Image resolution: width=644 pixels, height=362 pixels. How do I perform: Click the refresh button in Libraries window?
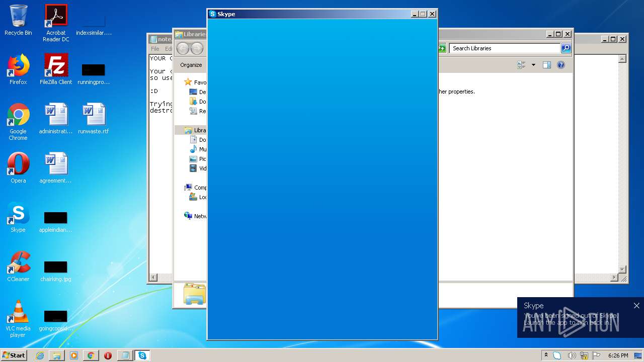click(442, 48)
